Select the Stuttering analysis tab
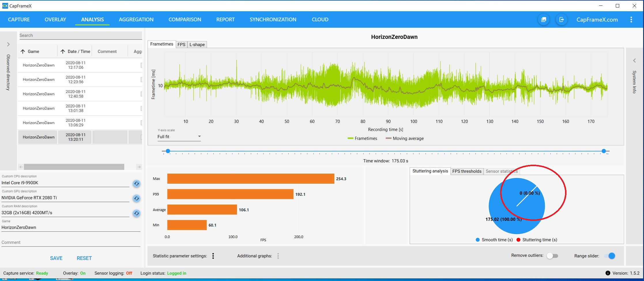 430,171
